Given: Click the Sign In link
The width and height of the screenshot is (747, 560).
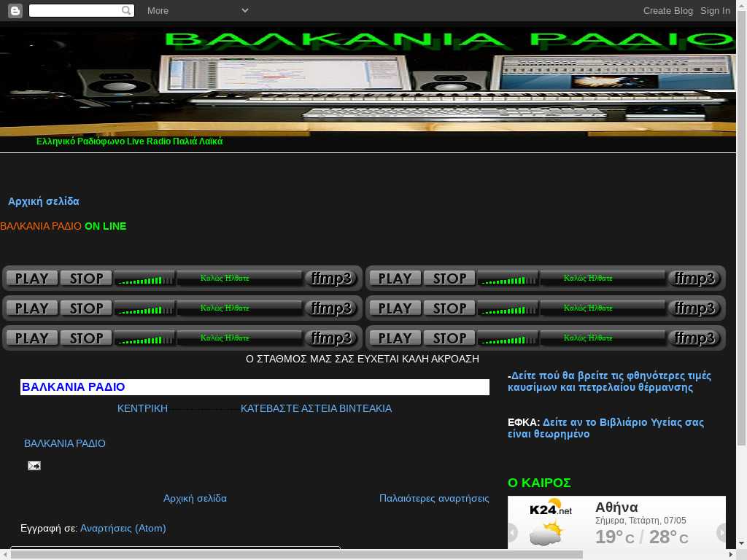Looking at the screenshot, I should coord(715,10).
